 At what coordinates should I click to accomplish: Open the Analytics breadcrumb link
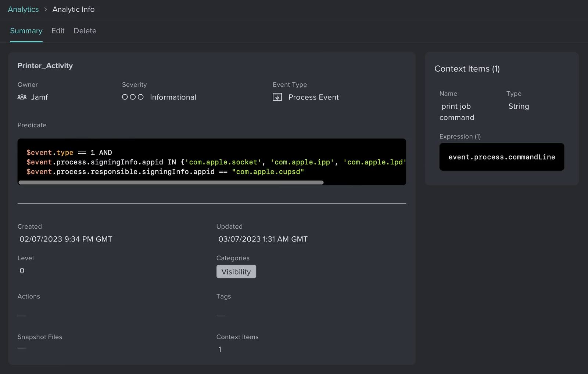coord(23,10)
